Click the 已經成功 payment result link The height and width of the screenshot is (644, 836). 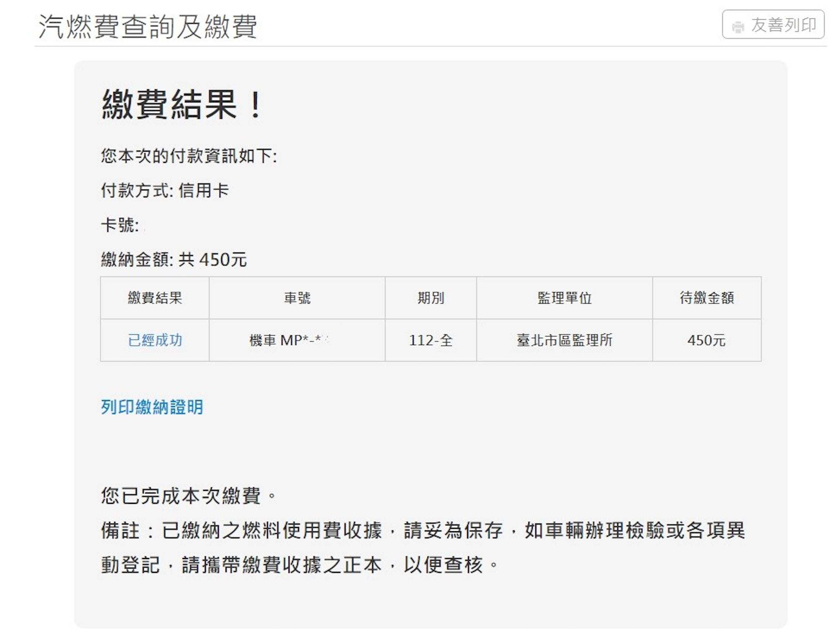tap(155, 340)
